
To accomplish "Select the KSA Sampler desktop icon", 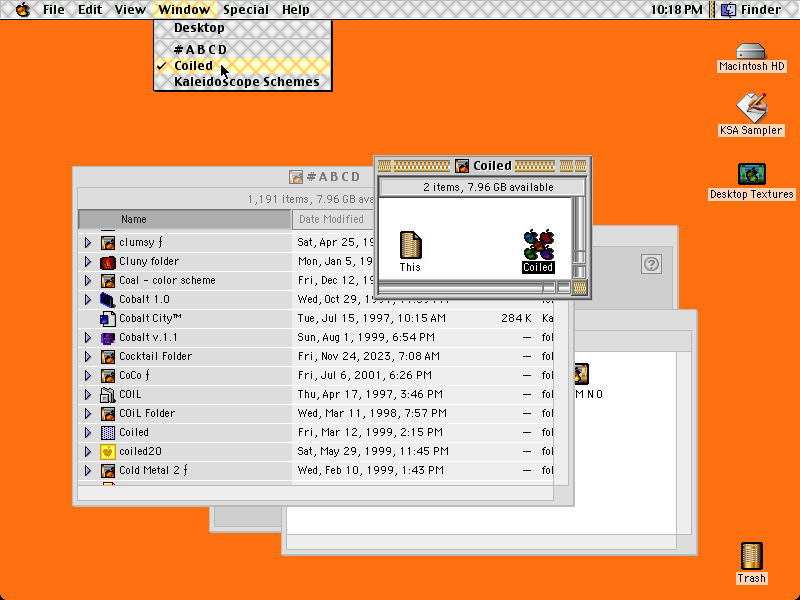I will click(x=751, y=107).
